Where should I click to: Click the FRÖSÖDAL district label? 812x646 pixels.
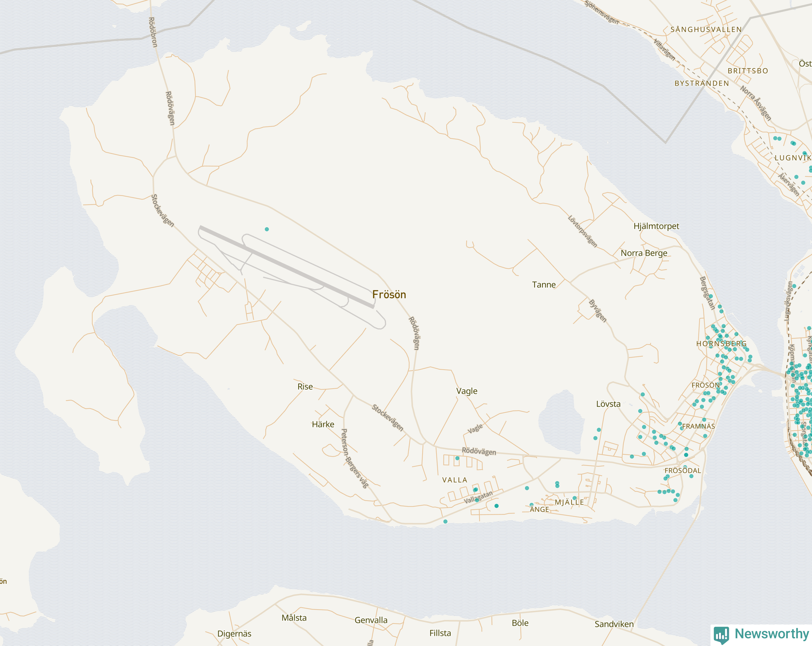(x=683, y=471)
